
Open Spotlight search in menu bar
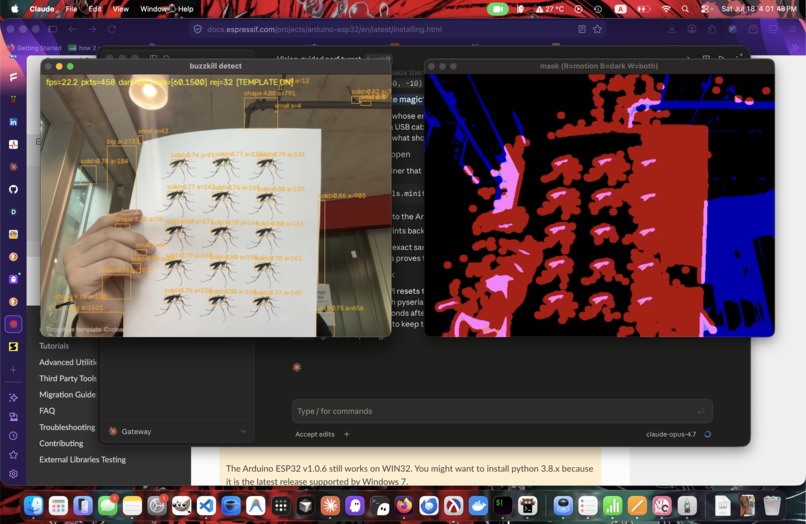click(685, 9)
